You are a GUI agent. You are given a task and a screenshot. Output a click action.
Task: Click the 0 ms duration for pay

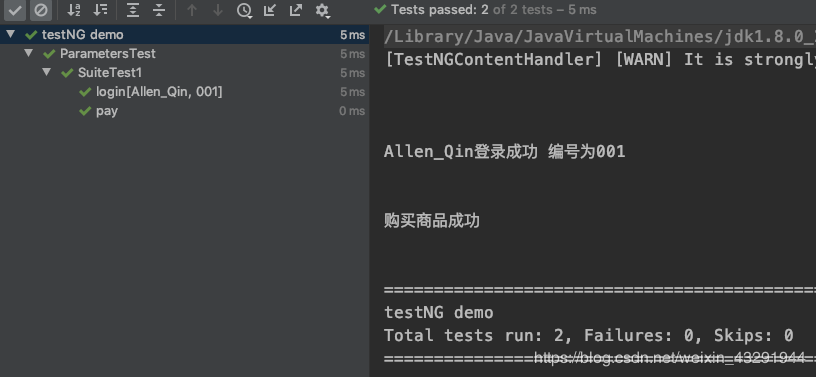(x=352, y=111)
